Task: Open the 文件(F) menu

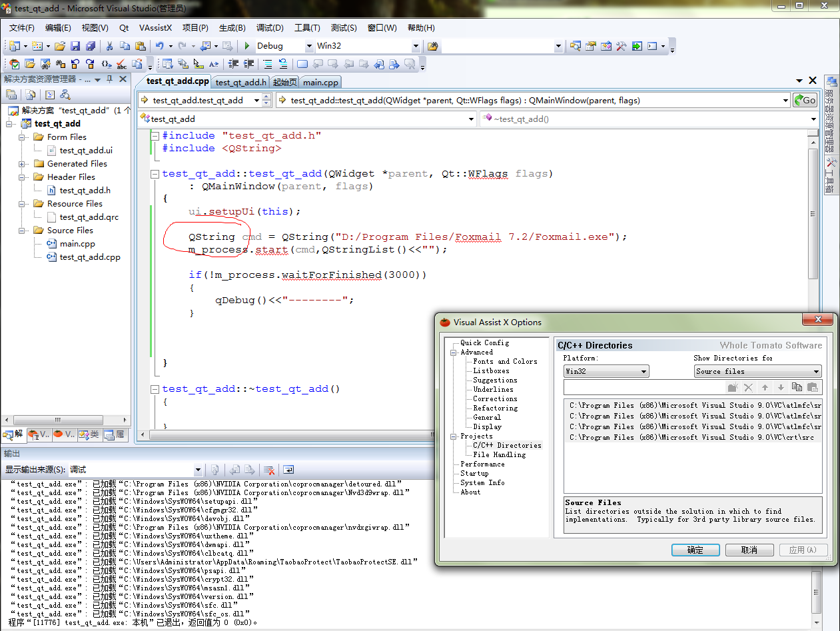Action: 22,28
